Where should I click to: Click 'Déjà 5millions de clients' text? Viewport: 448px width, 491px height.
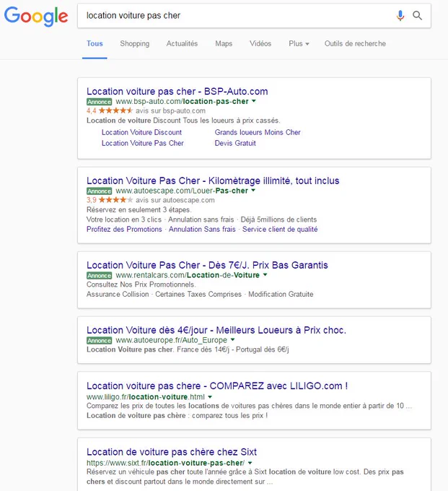278,220
